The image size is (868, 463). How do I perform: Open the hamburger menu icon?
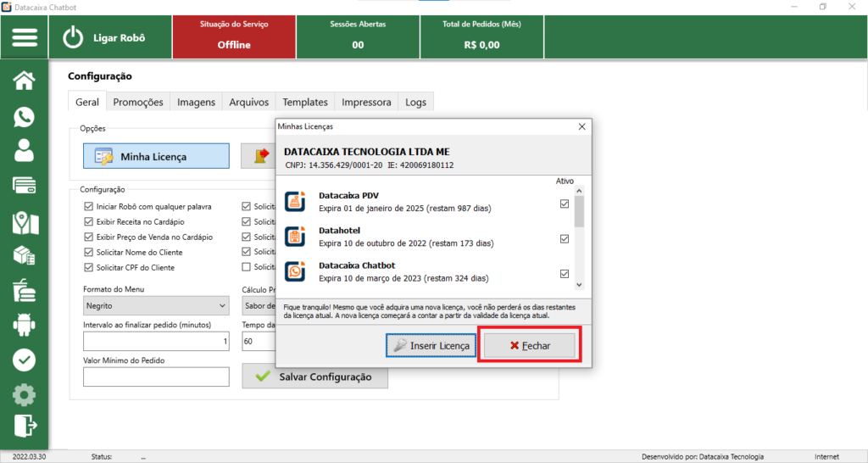pos(25,38)
